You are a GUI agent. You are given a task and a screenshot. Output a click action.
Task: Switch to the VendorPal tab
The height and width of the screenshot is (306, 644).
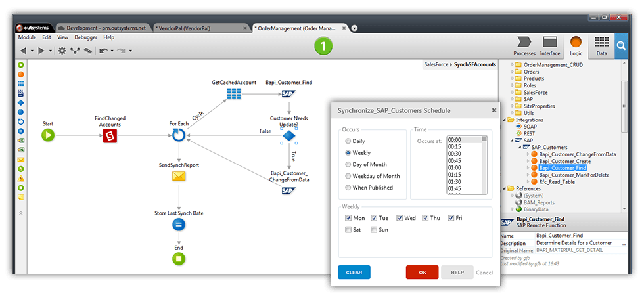pyautogui.click(x=201, y=28)
